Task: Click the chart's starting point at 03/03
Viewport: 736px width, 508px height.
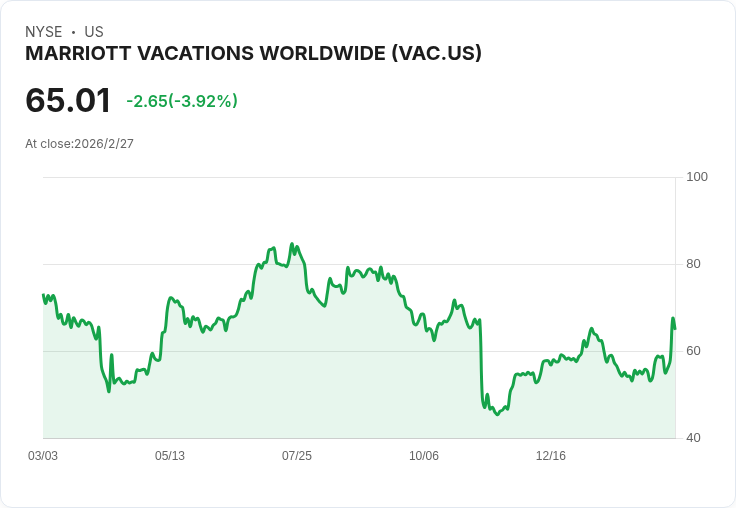Action: 43,295
